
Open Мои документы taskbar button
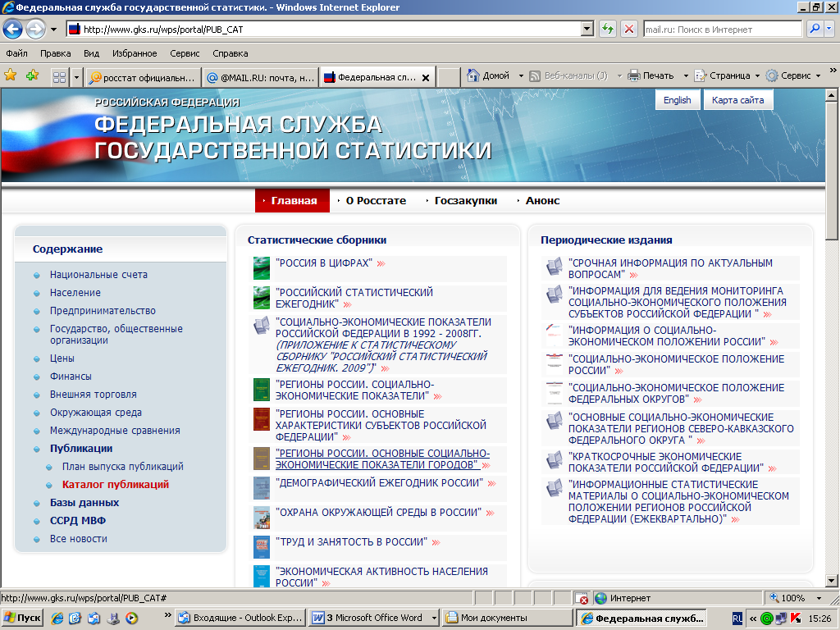tap(509, 618)
